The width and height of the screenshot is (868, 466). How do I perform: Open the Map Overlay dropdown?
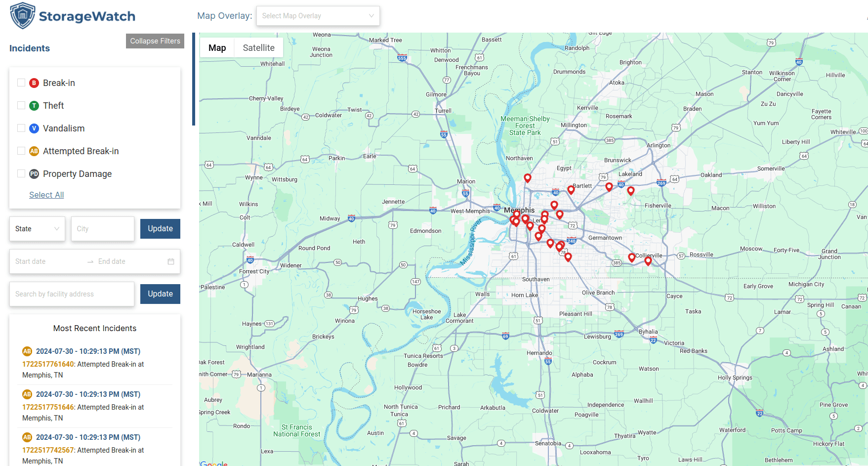(x=318, y=16)
